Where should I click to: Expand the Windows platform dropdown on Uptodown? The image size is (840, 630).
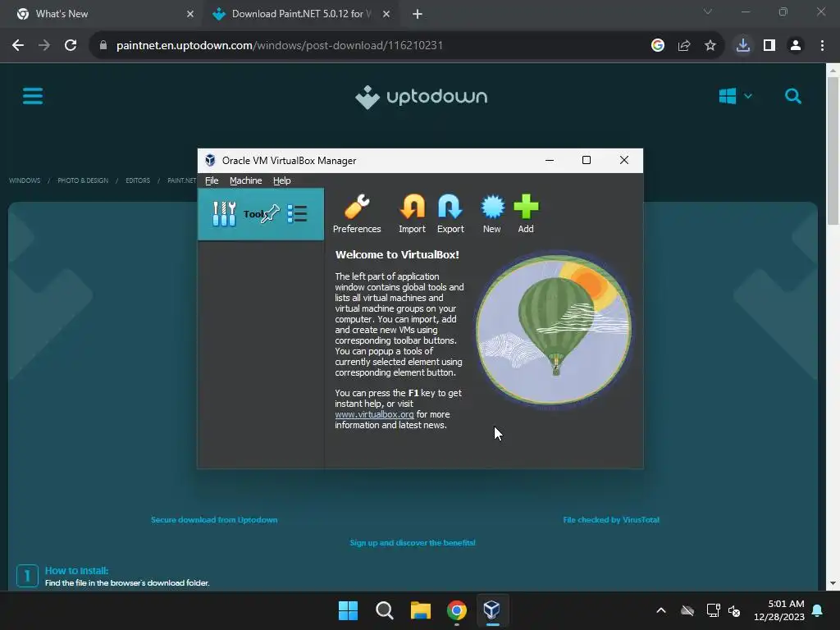point(736,97)
